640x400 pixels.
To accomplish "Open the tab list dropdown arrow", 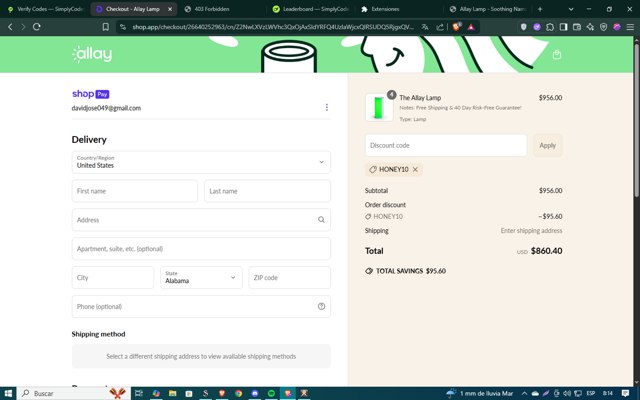I will pos(571,9).
